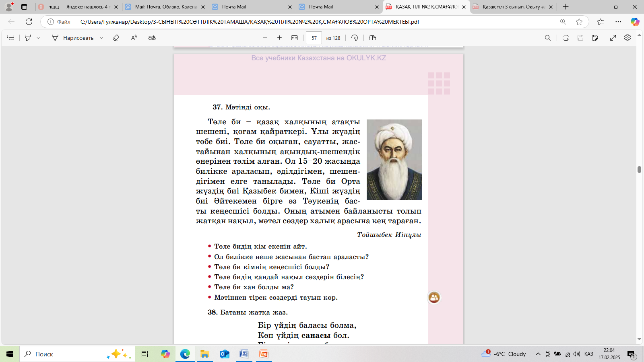This screenshot has width=644, height=362.
Task: Open Word from the taskbar
Action: pyautogui.click(x=244, y=354)
